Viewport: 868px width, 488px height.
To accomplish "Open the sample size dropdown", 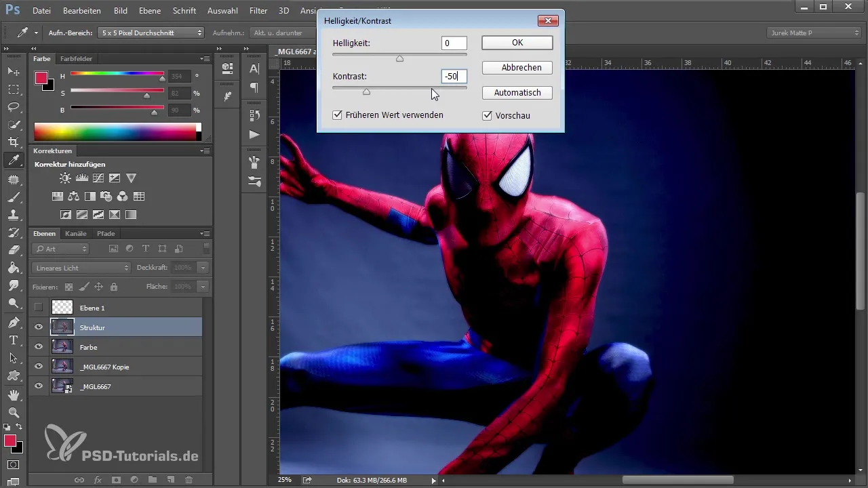I will [x=151, y=33].
